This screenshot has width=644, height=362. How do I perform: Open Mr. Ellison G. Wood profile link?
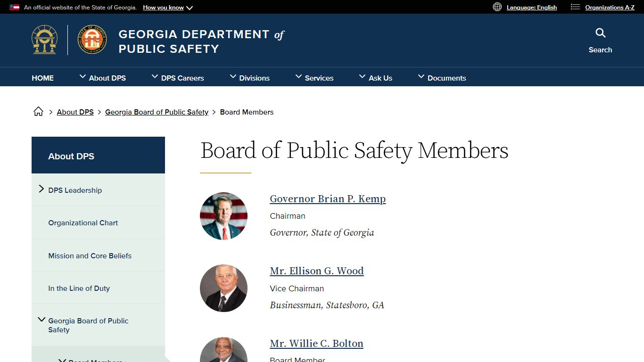pyautogui.click(x=317, y=271)
